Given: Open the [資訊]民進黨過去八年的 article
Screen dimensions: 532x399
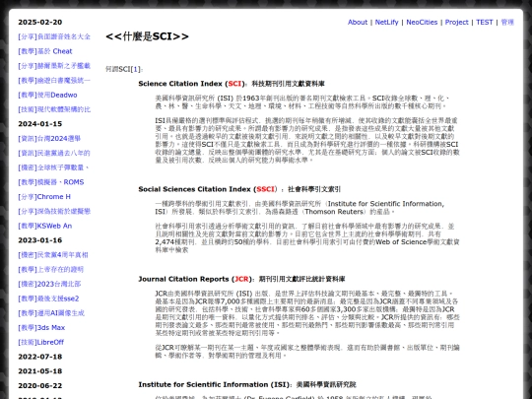Looking at the screenshot, I should coord(54,153).
